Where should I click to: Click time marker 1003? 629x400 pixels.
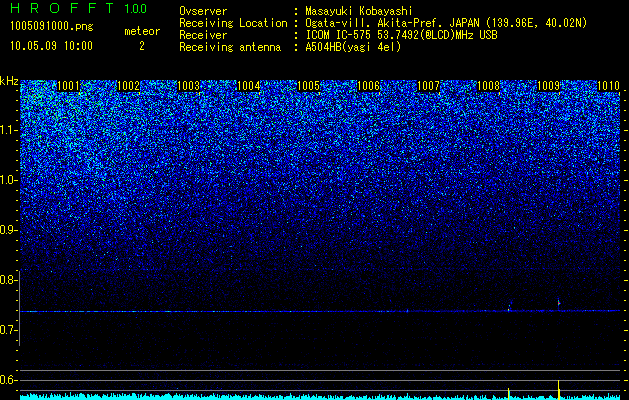coord(188,86)
